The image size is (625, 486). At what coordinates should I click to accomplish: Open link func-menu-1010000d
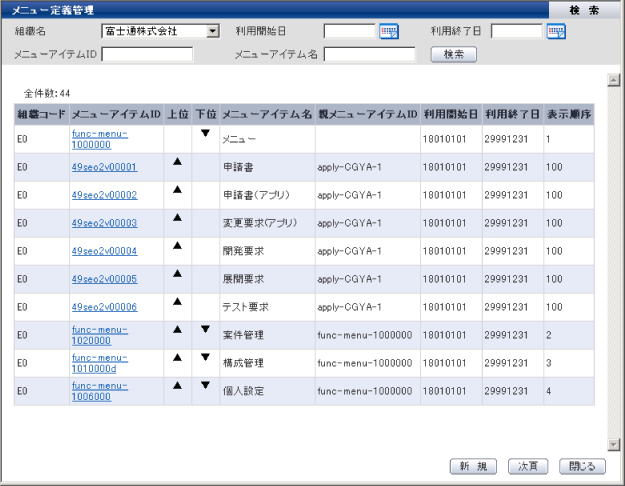(x=100, y=363)
